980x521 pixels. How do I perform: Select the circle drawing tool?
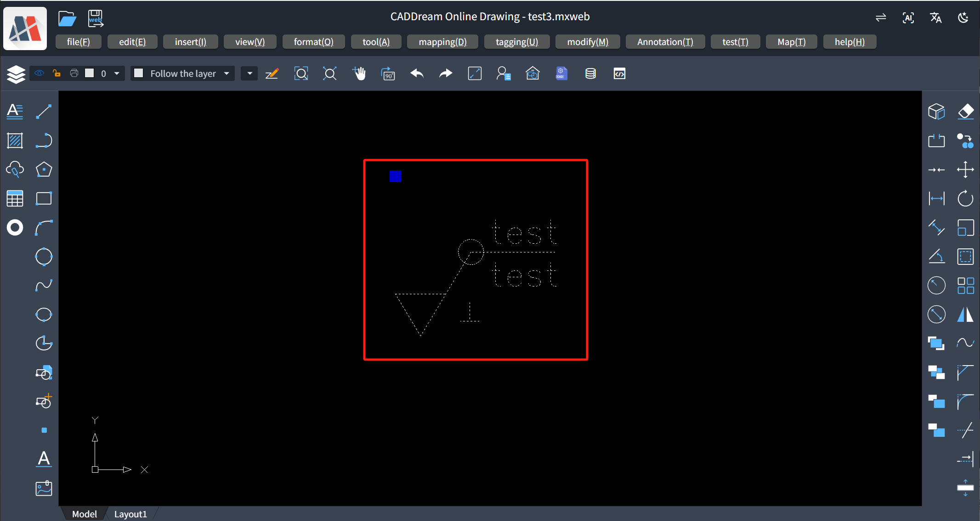44,257
